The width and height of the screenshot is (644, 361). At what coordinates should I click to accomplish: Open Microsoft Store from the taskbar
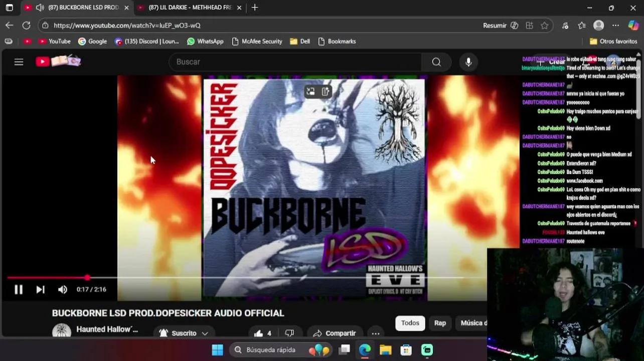[x=406, y=350]
